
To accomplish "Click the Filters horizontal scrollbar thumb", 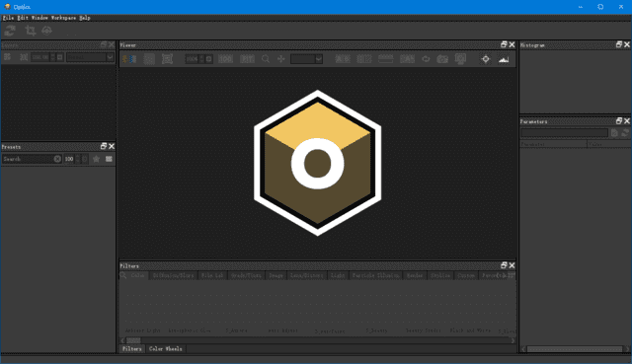I will pyautogui.click(x=133, y=340).
